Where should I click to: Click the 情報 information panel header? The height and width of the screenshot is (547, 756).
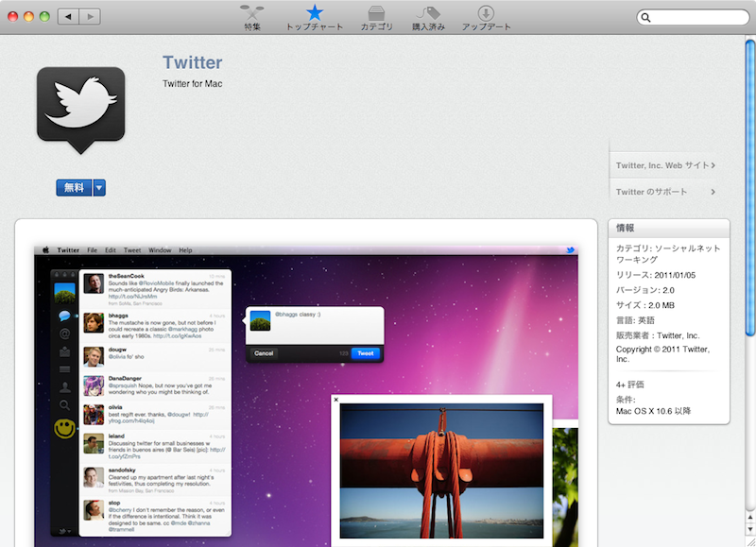tap(669, 228)
